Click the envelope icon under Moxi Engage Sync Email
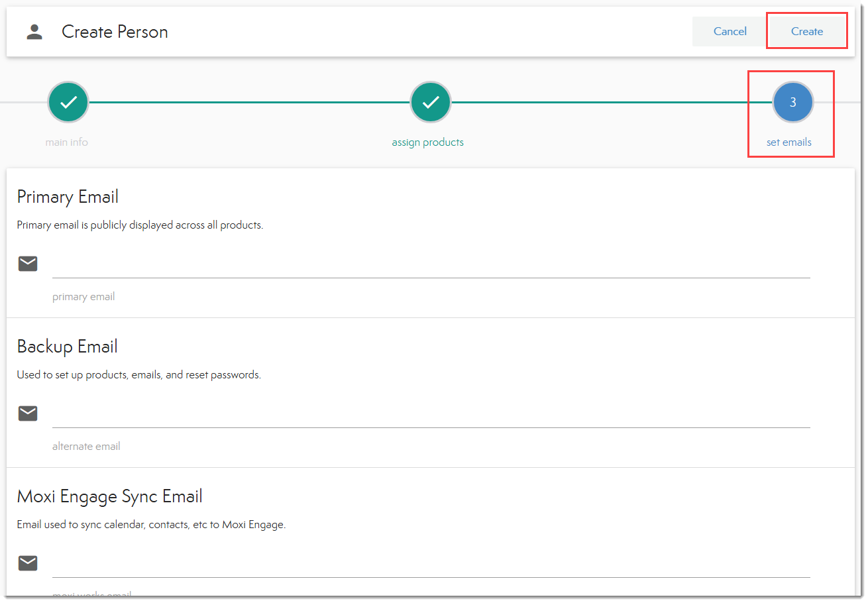The height and width of the screenshot is (603, 868). [28, 563]
